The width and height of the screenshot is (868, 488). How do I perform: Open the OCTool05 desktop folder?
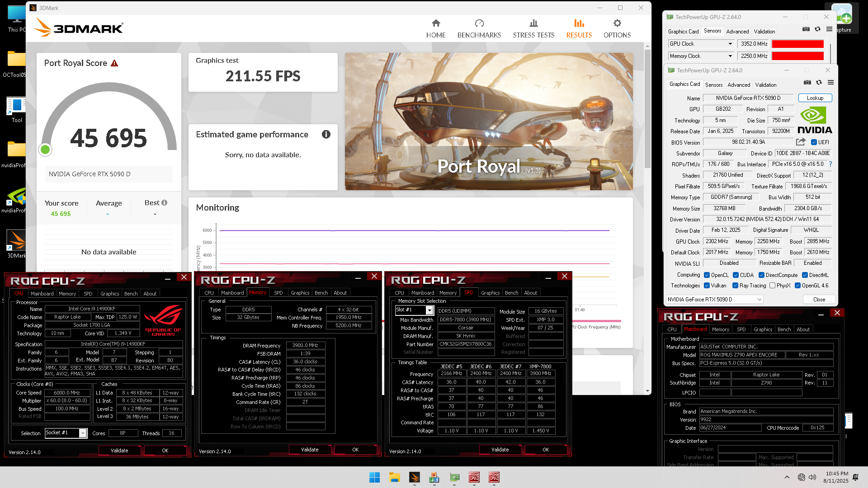(15, 64)
